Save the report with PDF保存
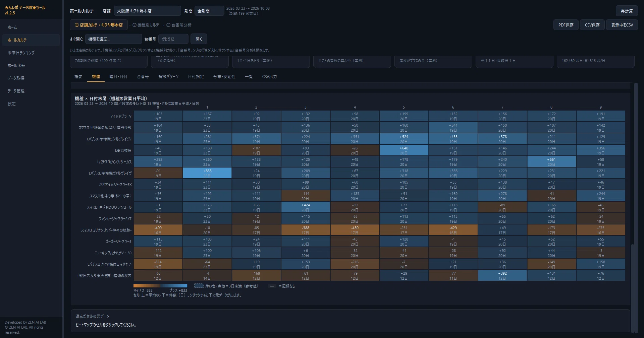 tap(566, 25)
